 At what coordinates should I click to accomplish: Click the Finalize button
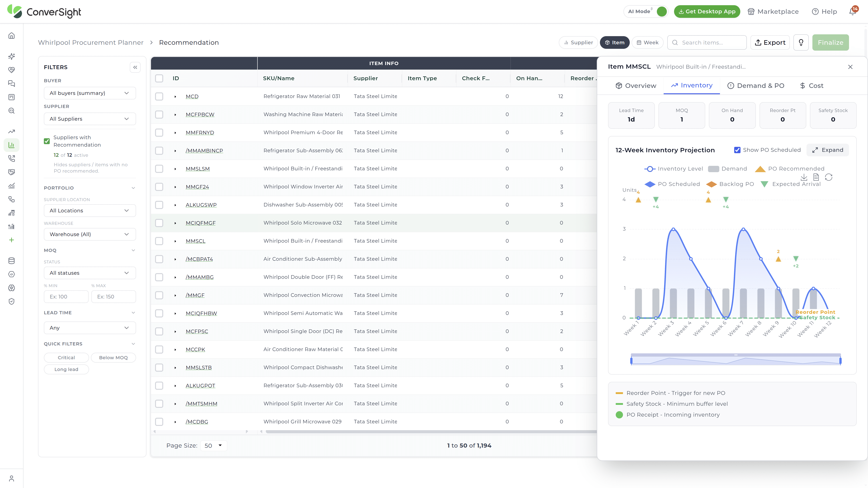830,42
